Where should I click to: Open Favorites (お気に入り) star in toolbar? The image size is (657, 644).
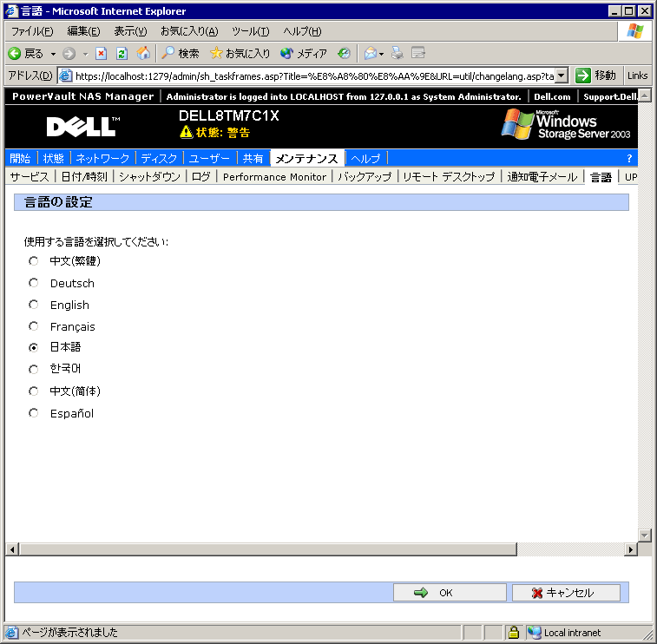tap(240, 53)
